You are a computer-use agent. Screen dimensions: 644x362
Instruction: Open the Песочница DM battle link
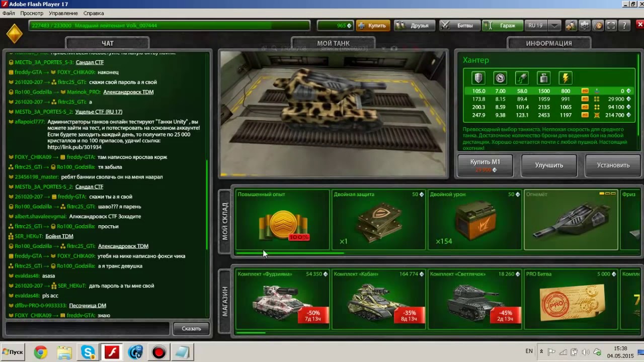coord(87,306)
